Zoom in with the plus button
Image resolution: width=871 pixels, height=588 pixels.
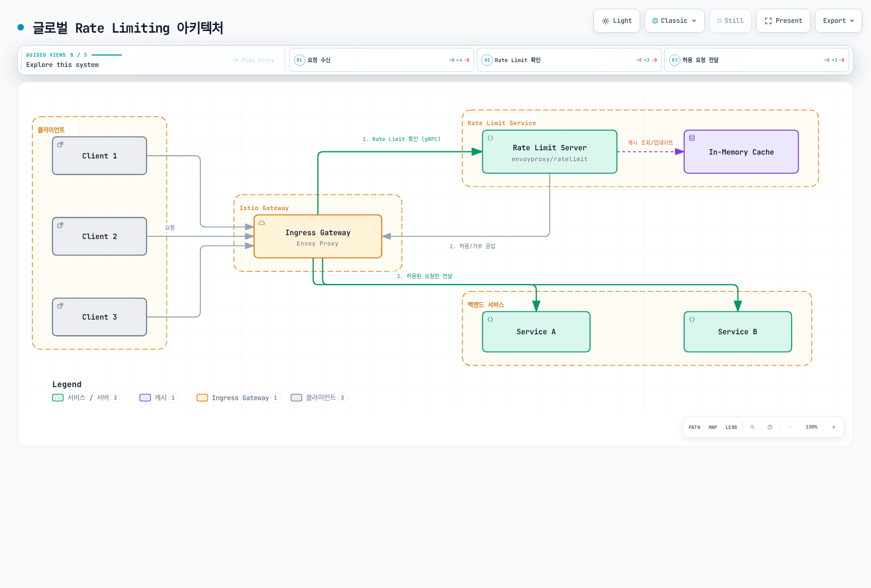[x=833, y=427]
